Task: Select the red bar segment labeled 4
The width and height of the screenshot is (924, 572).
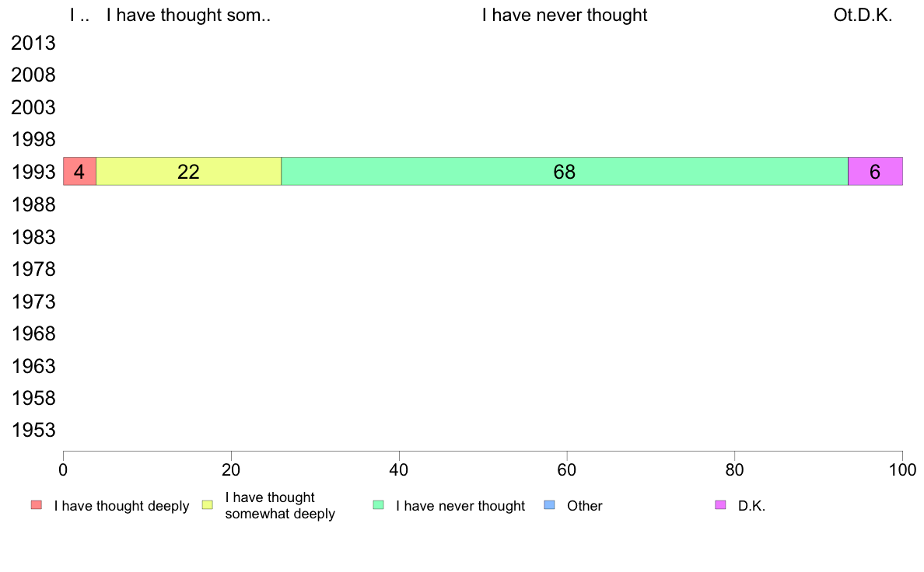Action: pos(79,172)
